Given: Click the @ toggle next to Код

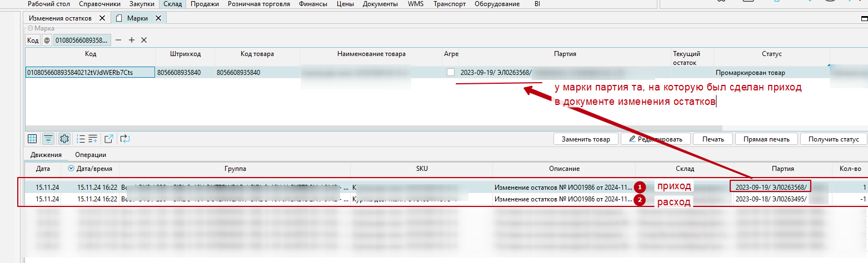Looking at the screenshot, I should tap(47, 40).
